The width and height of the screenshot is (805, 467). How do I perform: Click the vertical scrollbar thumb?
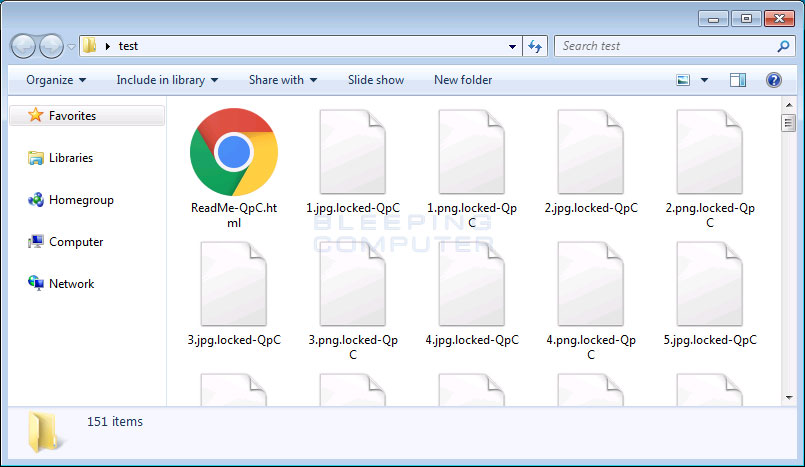[789, 123]
